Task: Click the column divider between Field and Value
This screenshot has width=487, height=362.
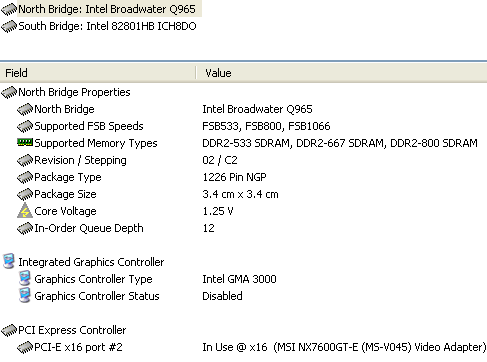Action: point(196,73)
